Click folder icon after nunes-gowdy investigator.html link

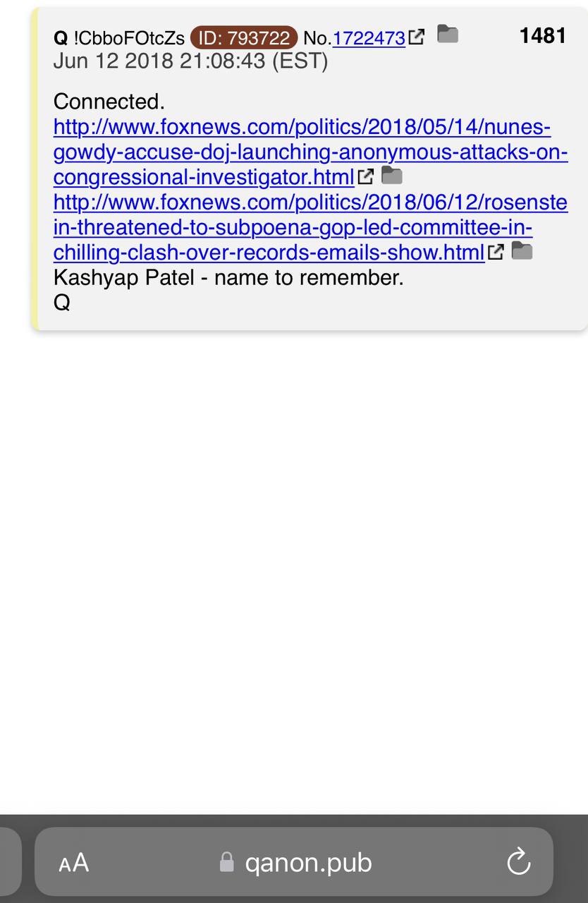click(x=392, y=174)
